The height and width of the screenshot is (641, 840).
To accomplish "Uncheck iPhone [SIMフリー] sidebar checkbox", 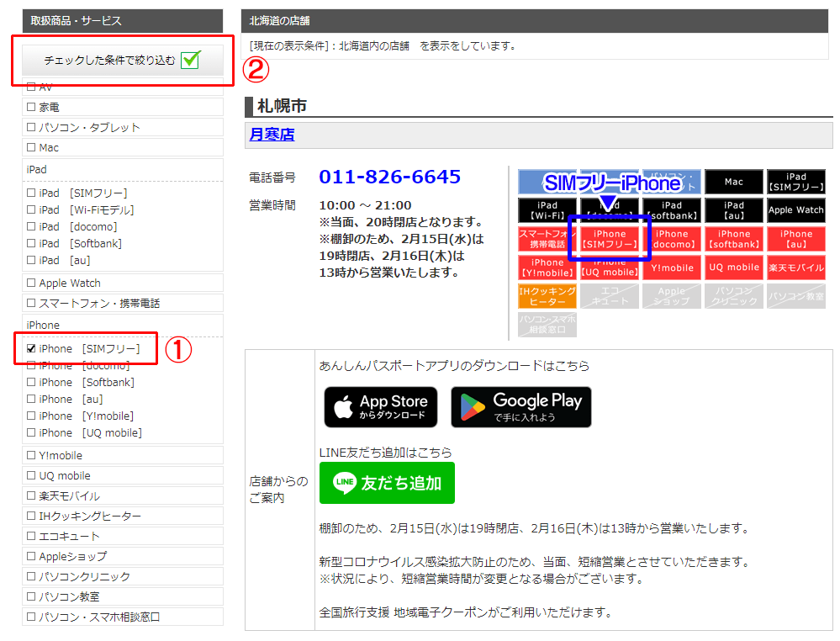I will pyautogui.click(x=31, y=349).
